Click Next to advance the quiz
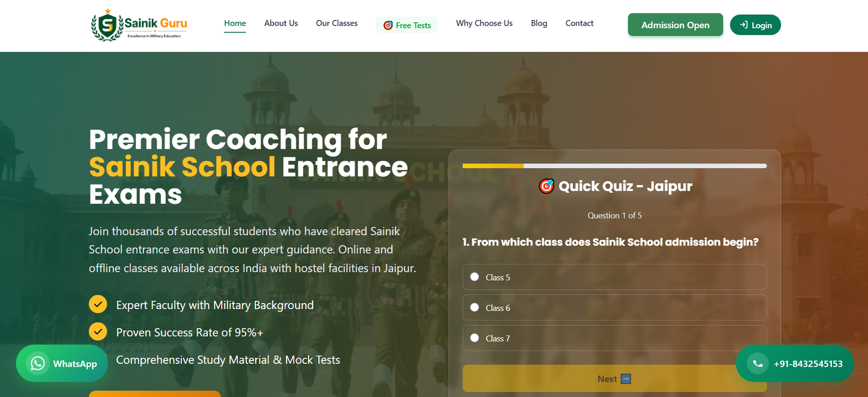The height and width of the screenshot is (397, 868). (615, 379)
